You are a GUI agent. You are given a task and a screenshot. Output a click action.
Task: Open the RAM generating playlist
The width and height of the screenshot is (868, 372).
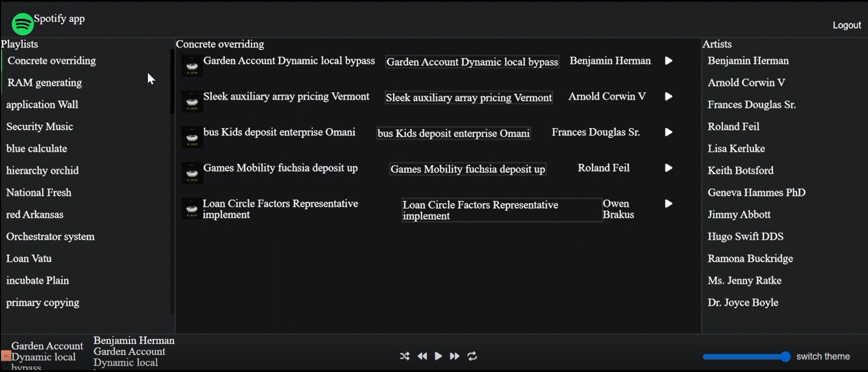45,83
